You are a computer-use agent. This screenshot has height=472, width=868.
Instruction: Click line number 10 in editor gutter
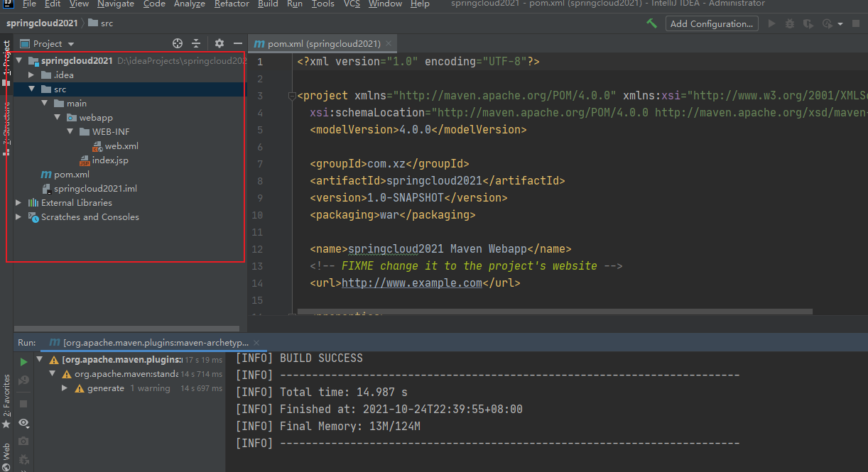pos(257,215)
